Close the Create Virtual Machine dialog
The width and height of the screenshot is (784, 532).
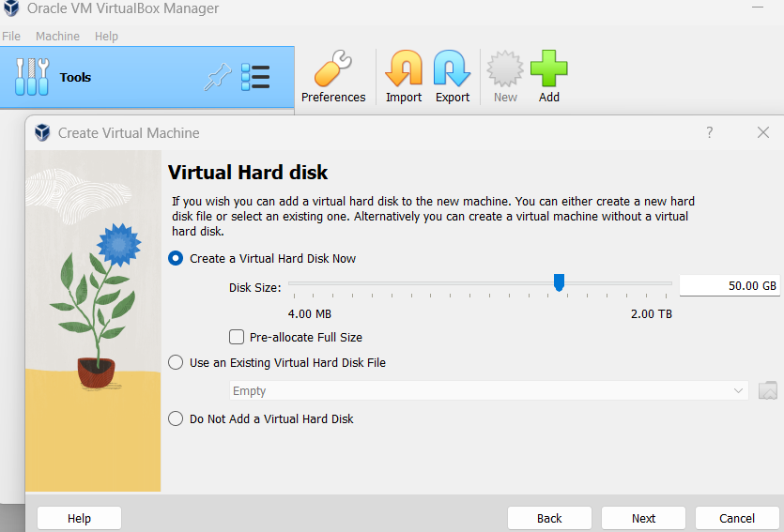tap(763, 132)
